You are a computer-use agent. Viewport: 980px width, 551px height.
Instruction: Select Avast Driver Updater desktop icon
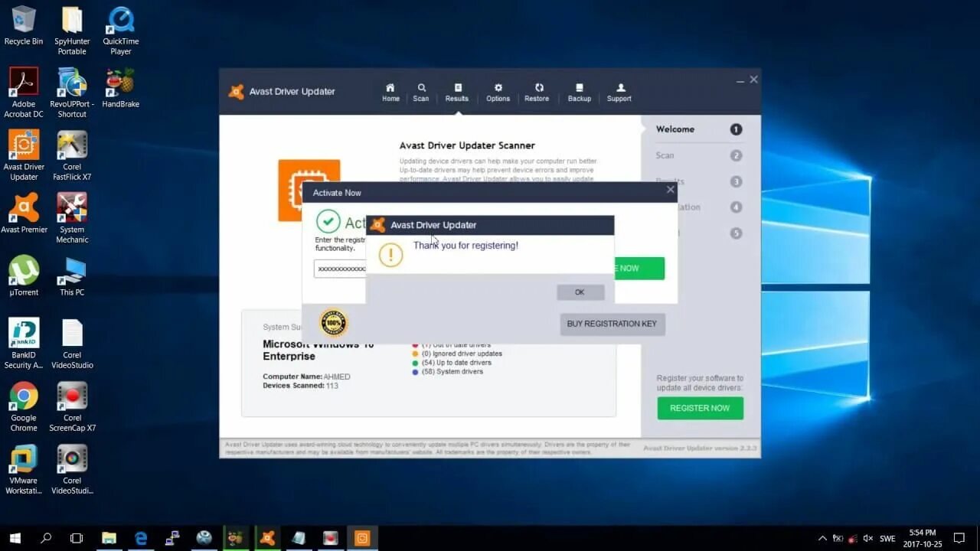[x=24, y=155]
